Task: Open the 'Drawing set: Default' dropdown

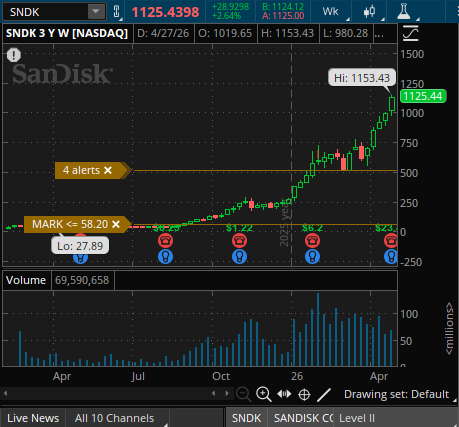Action: [399, 394]
